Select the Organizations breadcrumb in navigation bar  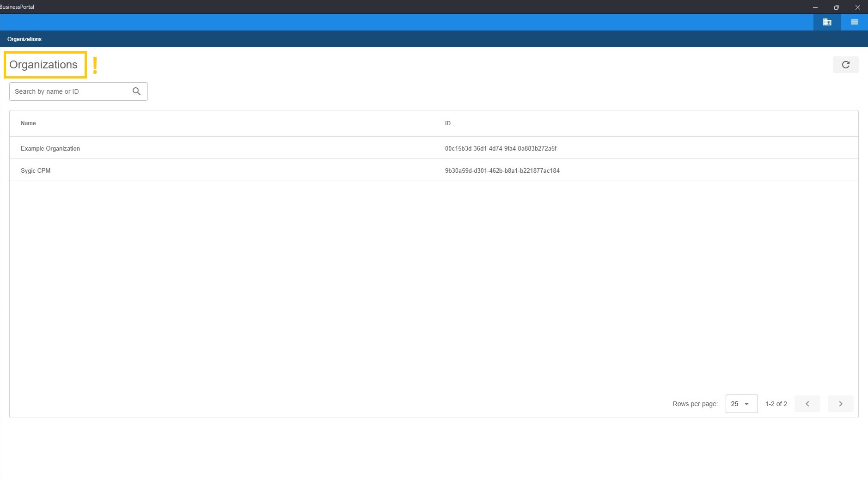[24, 39]
